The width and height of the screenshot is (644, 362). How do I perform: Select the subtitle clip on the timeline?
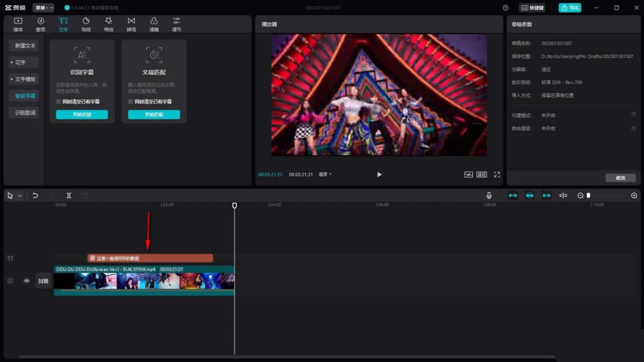tap(149, 258)
